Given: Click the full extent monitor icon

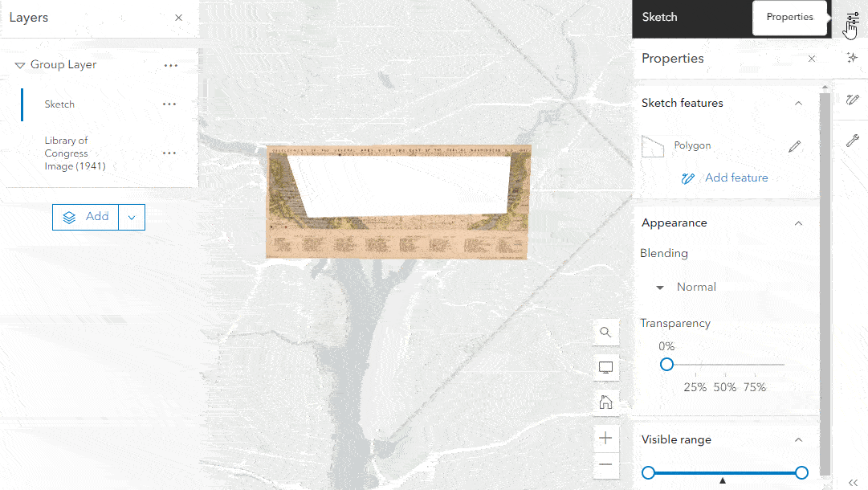Looking at the screenshot, I should pyautogui.click(x=605, y=367).
